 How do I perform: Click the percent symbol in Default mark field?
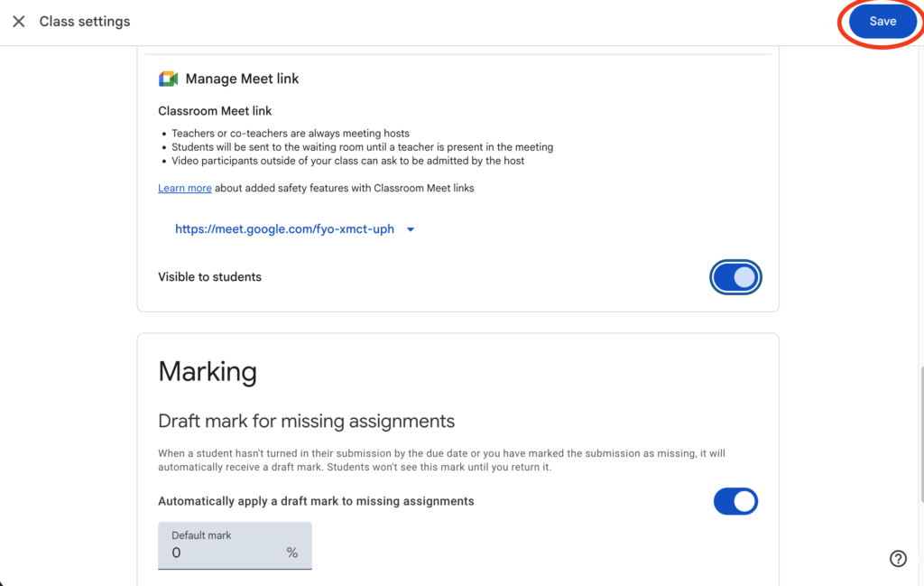(291, 553)
